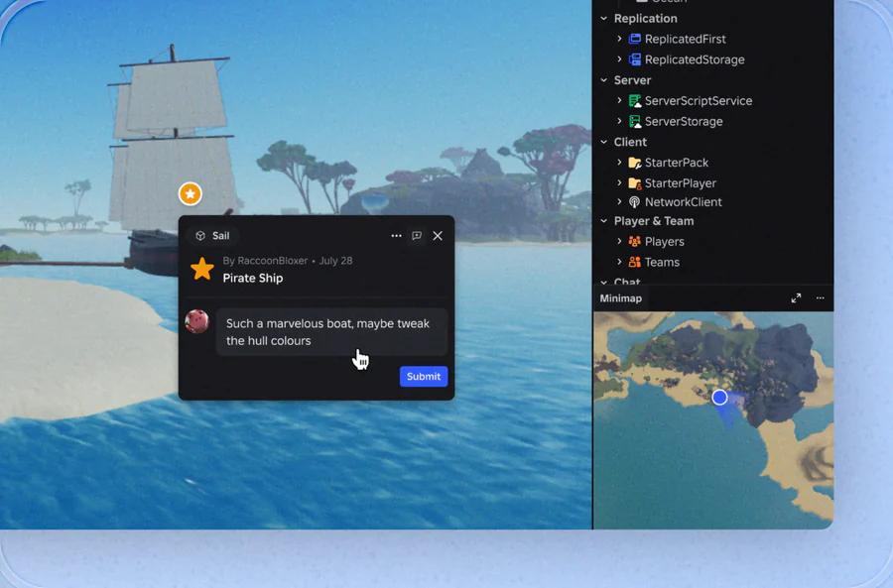The height and width of the screenshot is (588, 893).
Task: Click the StarterPlayer folder icon
Action: [634, 182]
